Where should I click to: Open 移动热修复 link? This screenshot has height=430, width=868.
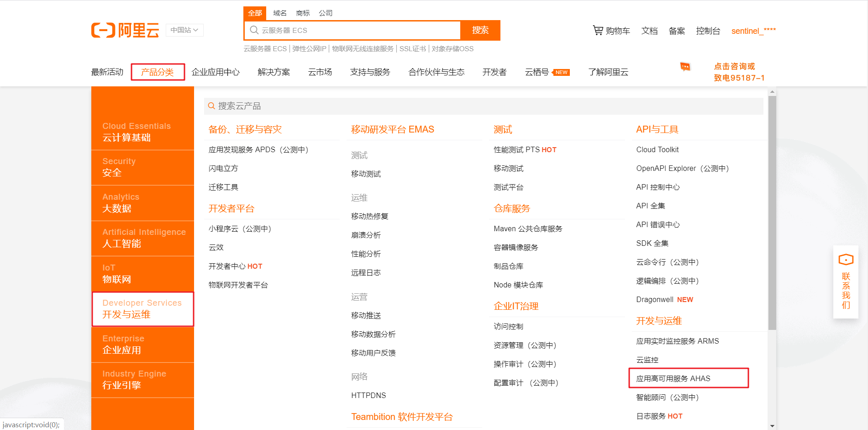pyautogui.click(x=370, y=216)
